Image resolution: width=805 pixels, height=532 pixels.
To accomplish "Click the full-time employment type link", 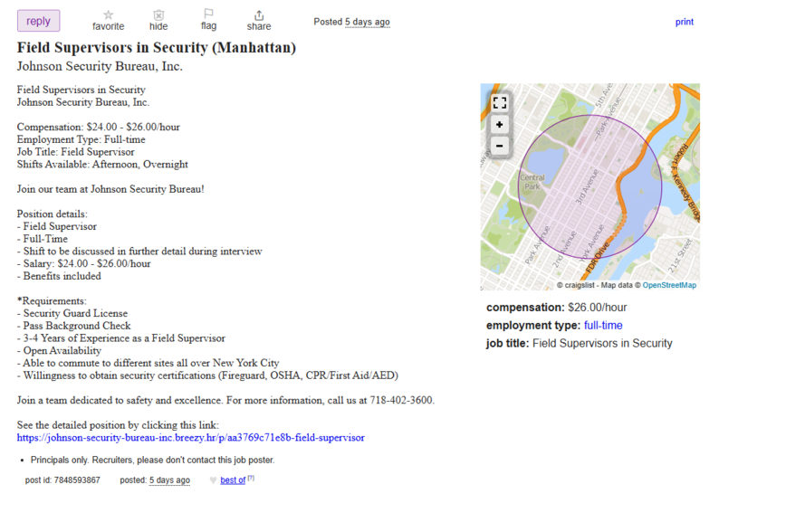I will 603,325.
